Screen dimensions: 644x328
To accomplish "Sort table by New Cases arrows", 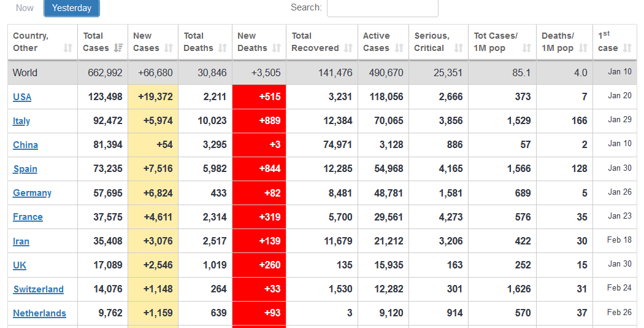I will tap(169, 48).
